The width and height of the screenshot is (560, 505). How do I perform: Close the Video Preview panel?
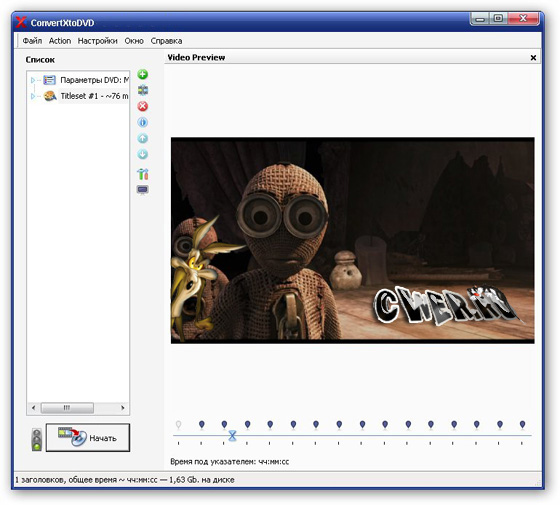[x=533, y=58]
